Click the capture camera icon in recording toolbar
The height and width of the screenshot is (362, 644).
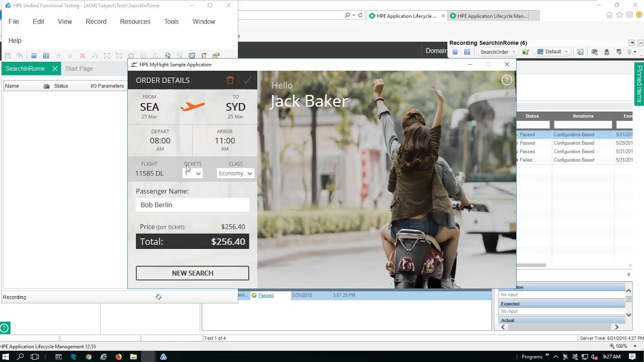(595, 52)
